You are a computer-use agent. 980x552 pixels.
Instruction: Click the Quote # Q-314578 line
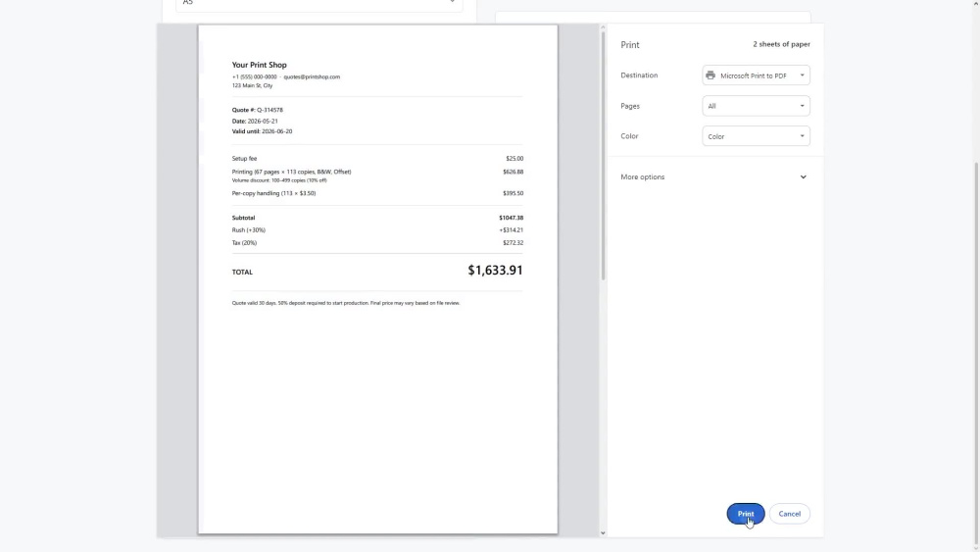click(x=257, y=110)
